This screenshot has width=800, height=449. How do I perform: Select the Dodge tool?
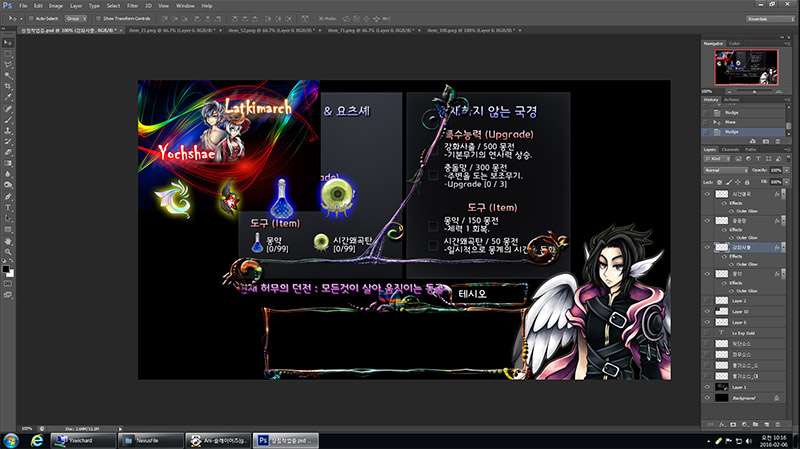pos(8,185)
